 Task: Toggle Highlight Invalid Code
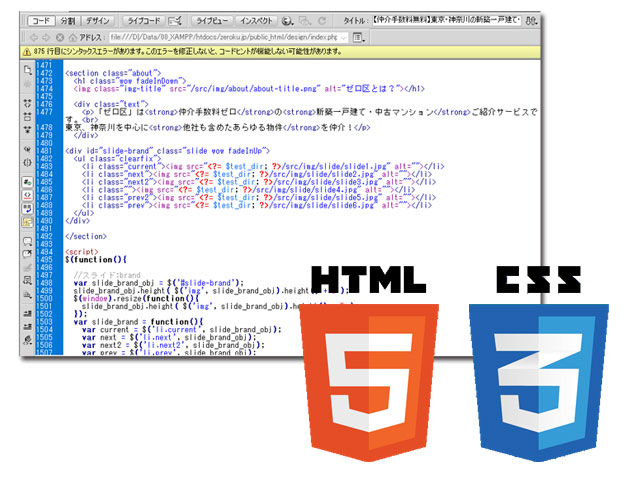[27, 195]
